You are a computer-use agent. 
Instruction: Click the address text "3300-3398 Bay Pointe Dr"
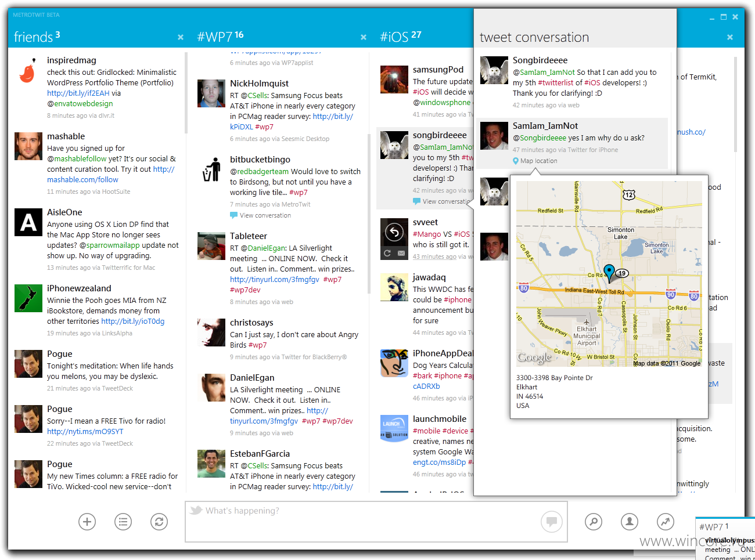555,378
